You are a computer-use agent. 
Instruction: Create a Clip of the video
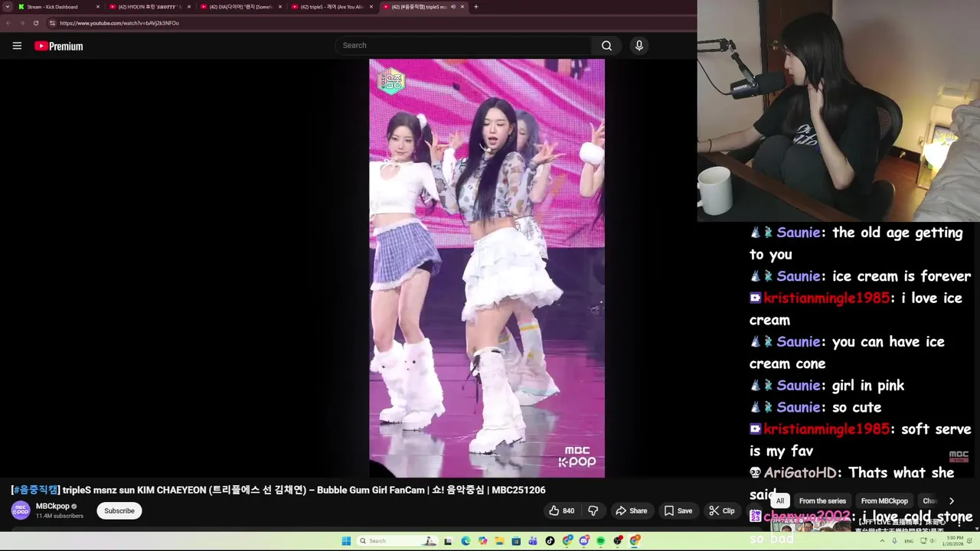722,510
